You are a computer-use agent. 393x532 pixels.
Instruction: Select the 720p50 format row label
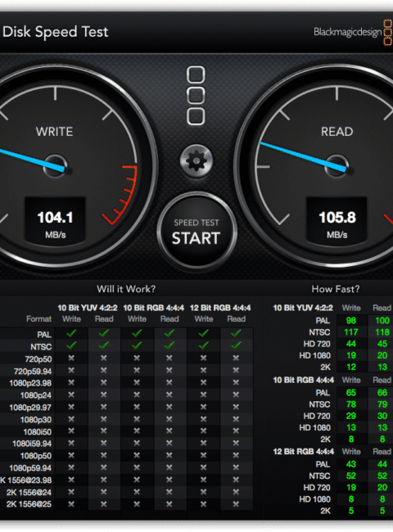pyautogui.click(x=38, y=359)
